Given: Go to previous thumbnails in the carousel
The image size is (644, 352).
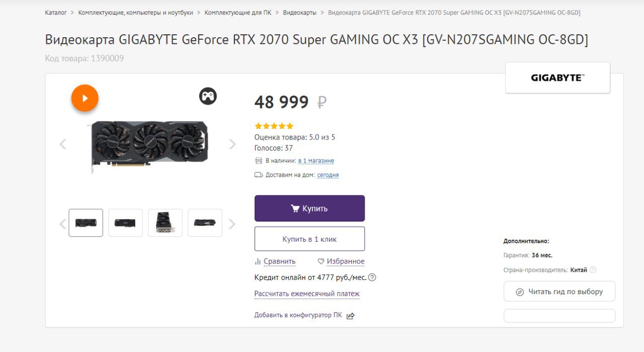Looking at the screenshot, I should click(63, 224).
